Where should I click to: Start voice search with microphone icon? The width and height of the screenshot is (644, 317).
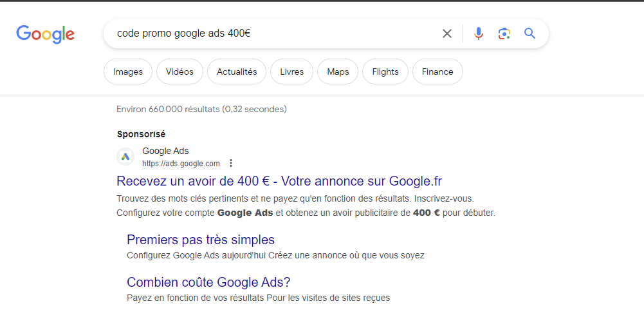coord(478,34)
